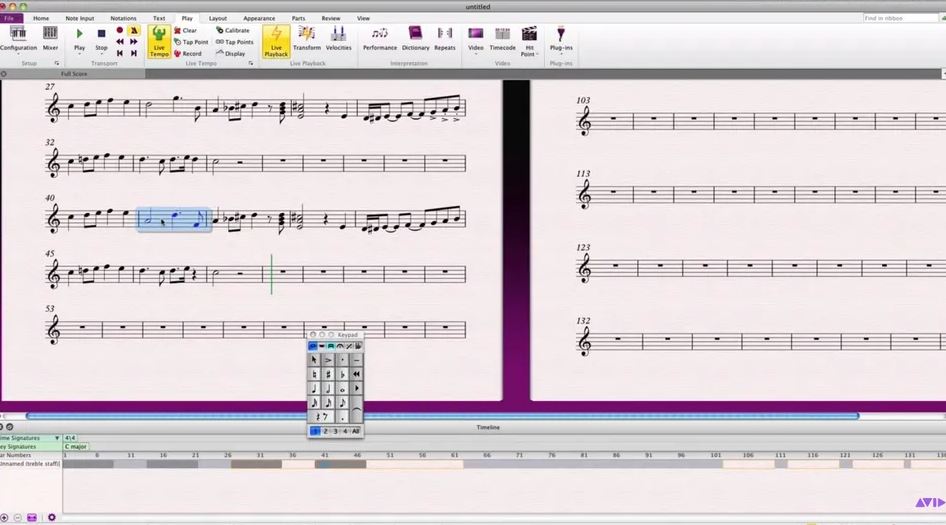946x525 pixels.
Task: Start playback with the Play button
Action: click(80, 37)
